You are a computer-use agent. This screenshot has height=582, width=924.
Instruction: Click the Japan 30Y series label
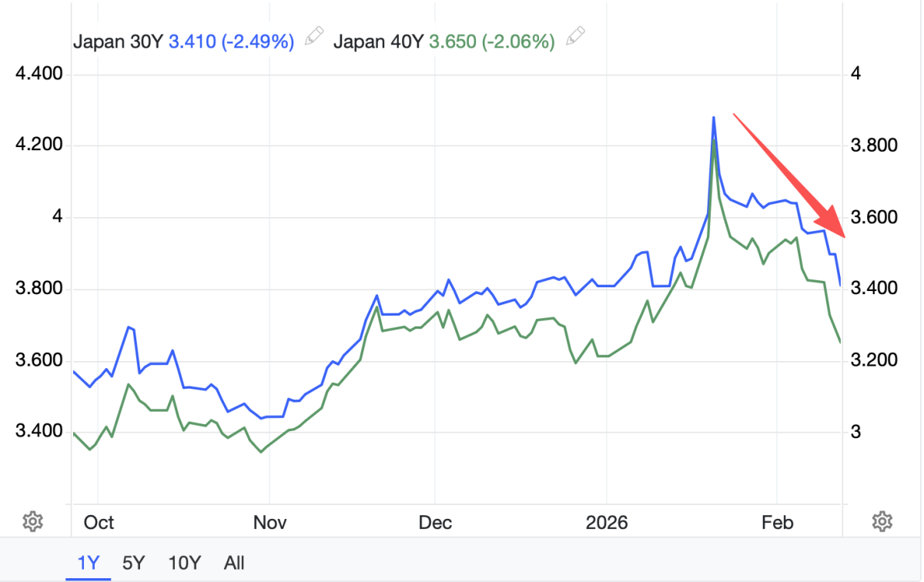click(118, 42)
